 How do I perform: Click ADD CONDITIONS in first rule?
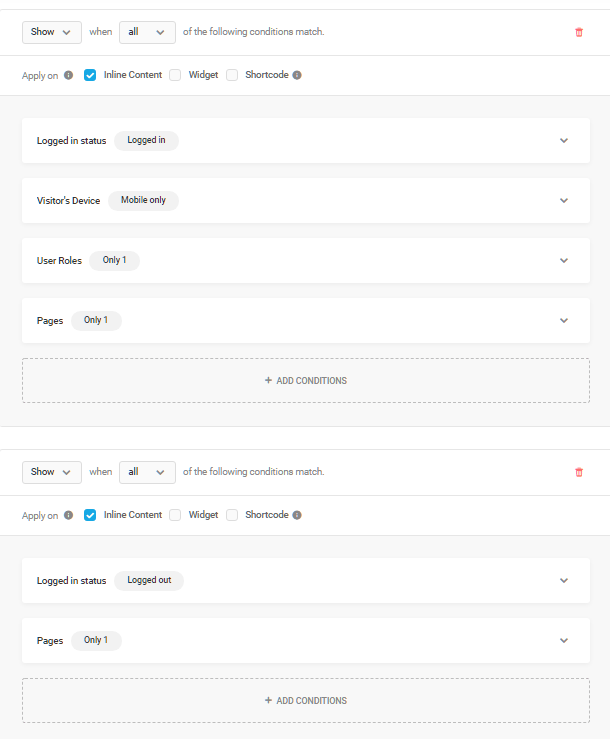point(305,380)
